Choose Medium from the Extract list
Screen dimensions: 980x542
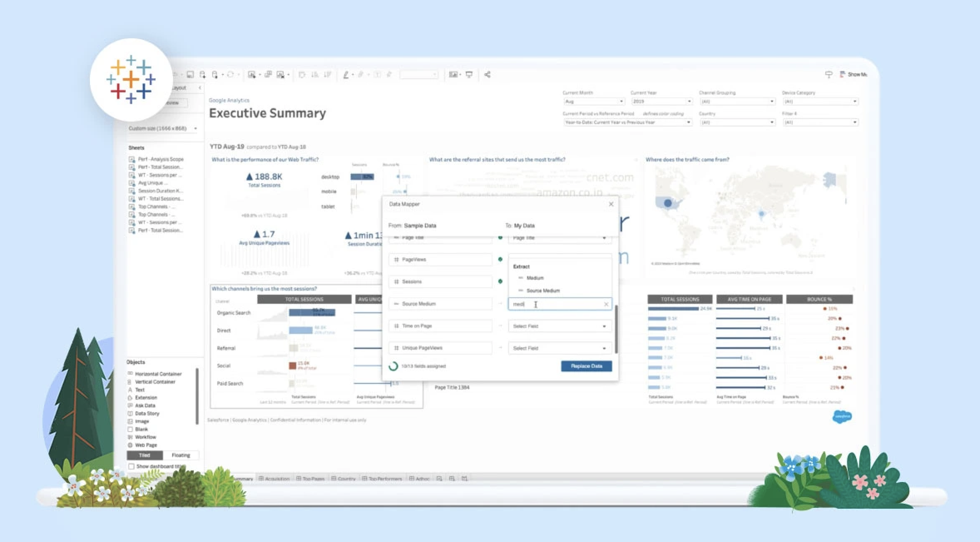560,278
